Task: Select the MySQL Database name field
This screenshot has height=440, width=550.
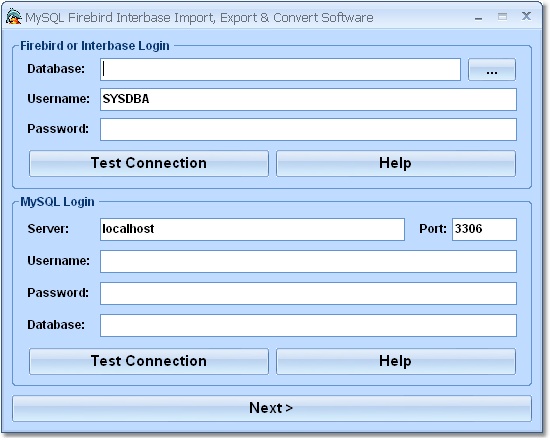Action: (x=308, y=326)
